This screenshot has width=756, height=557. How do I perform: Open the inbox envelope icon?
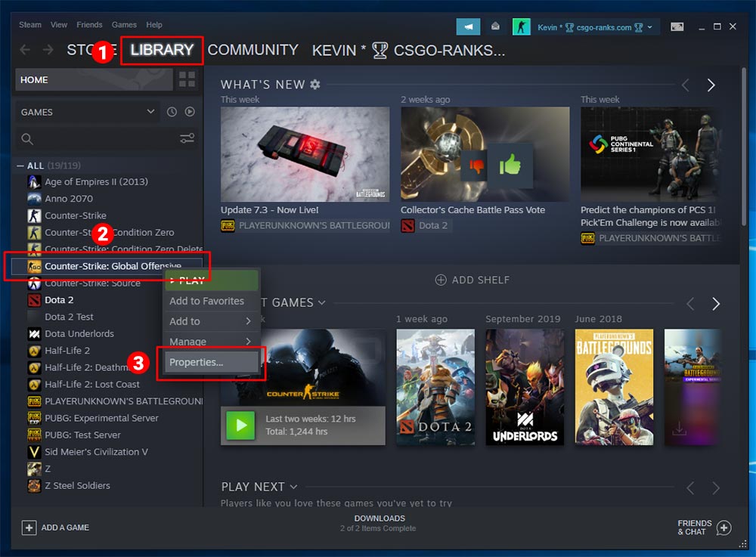pyautogui.click(x=495, y=26)
